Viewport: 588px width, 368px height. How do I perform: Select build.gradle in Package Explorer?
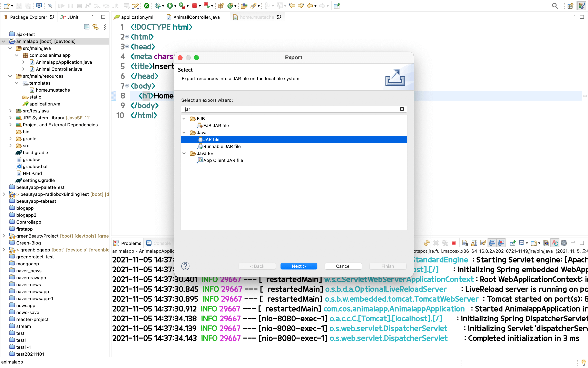(x=35, y=153)
